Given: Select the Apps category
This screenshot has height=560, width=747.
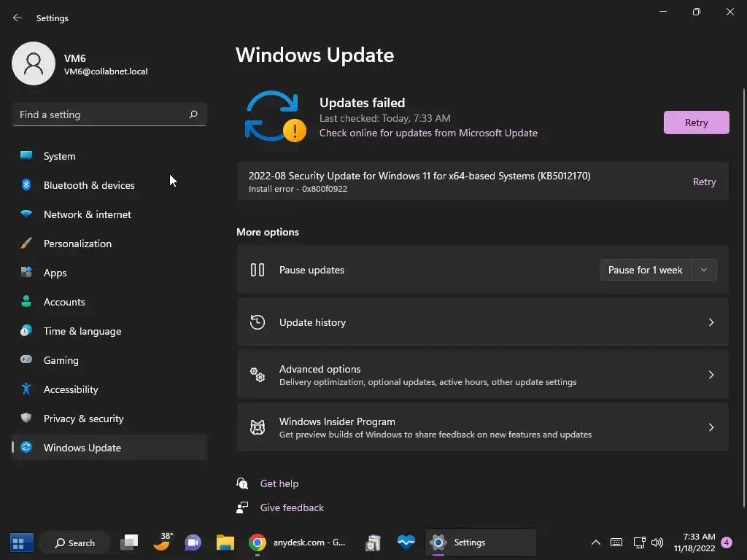Looking at the screenshot, I should [109, 273].
